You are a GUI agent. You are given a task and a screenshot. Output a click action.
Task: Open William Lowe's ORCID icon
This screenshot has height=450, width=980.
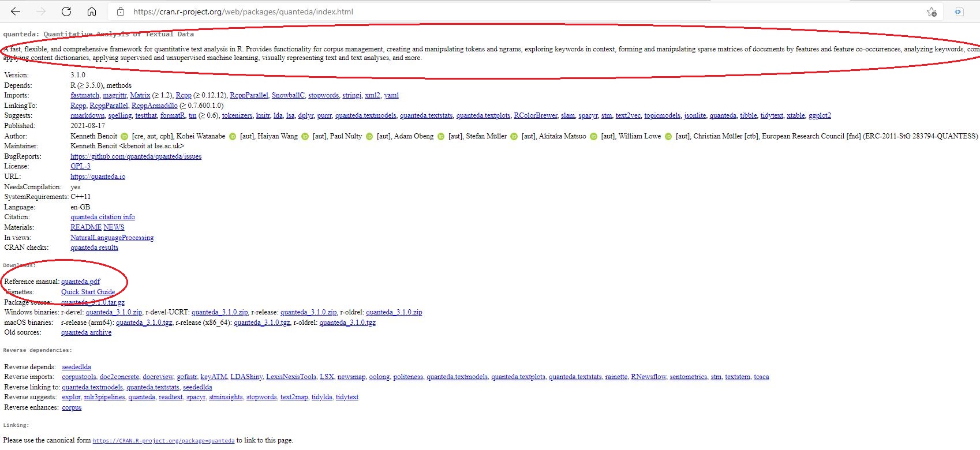[x=668, y=136]
